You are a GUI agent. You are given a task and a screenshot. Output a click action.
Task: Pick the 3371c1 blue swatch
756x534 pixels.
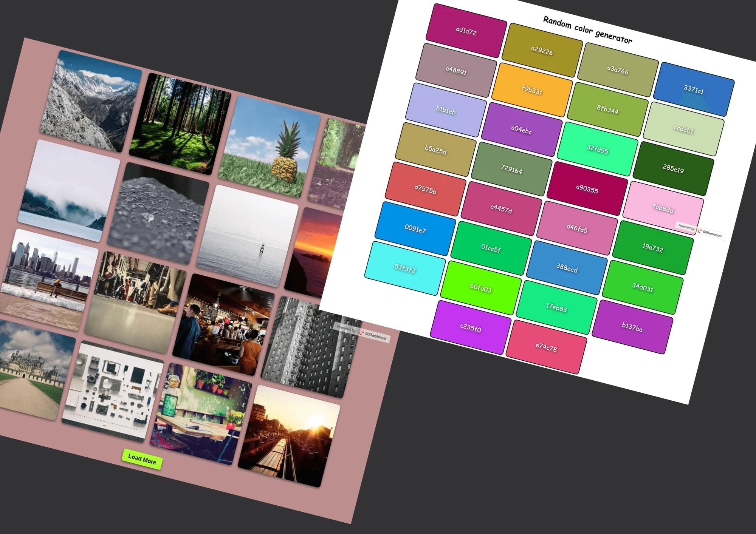[694, 90]
